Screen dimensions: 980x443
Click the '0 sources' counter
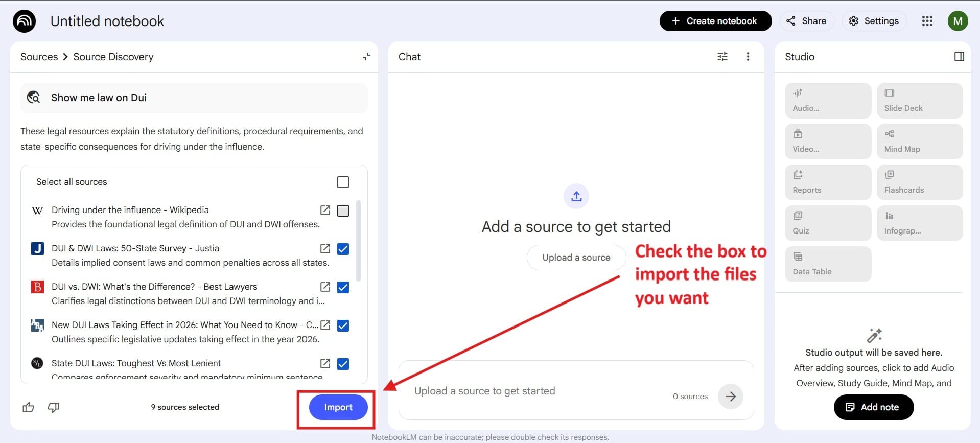[690, 397]
